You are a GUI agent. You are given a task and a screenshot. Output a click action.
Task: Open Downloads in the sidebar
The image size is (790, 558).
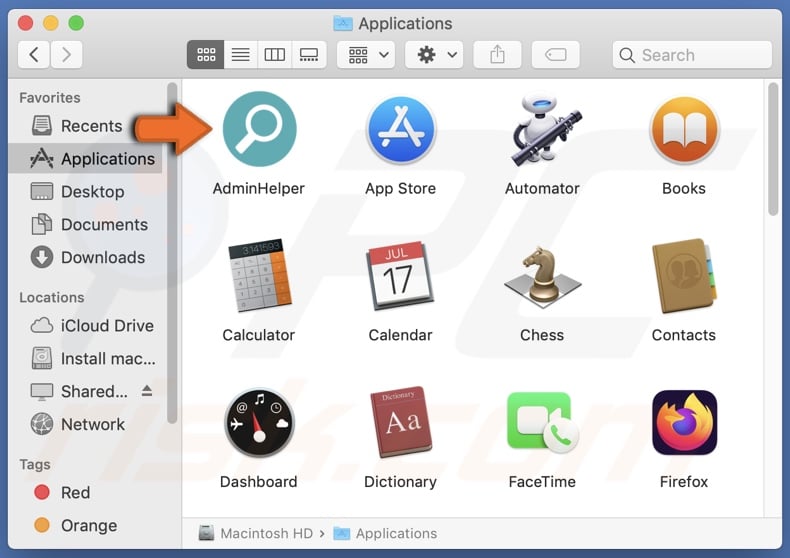[x=86, y=257]
